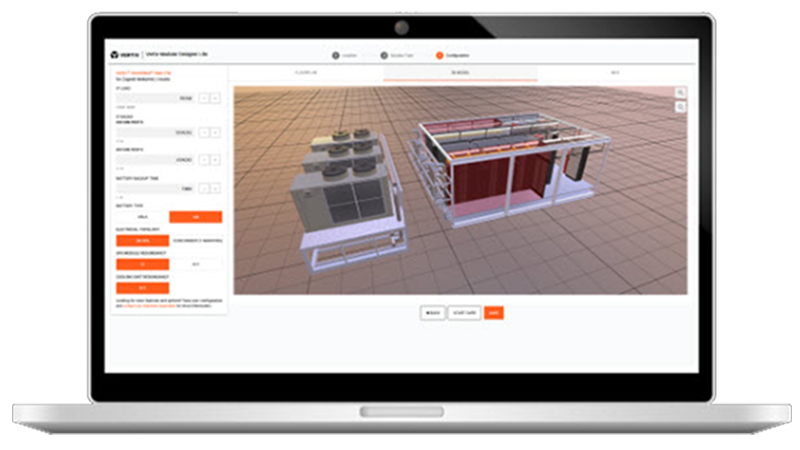Select the VRLA battery type option
The height and width of the screenshot is (450, 800).
[141, 216]
